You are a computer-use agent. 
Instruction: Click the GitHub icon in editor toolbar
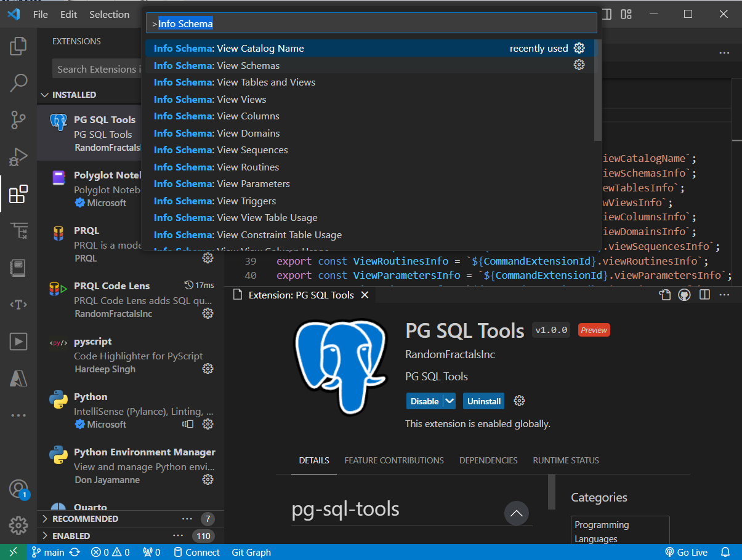(x=684, y=295)
